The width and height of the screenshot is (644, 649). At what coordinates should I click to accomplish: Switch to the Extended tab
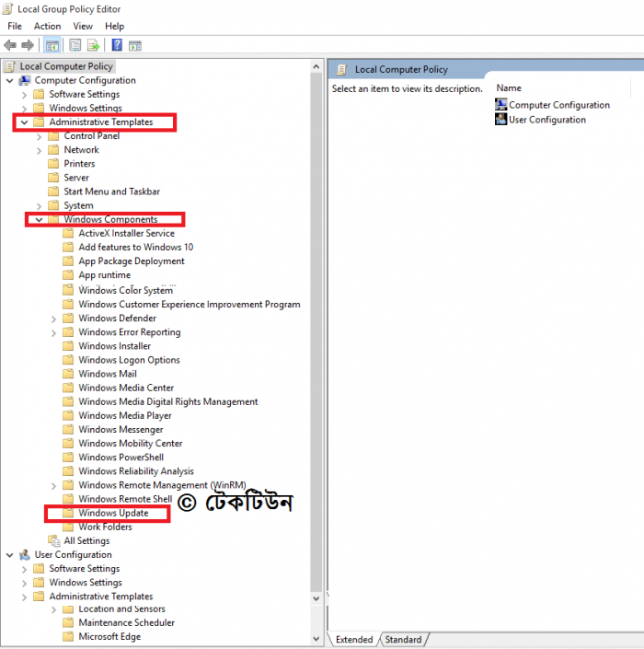point(354,640)
